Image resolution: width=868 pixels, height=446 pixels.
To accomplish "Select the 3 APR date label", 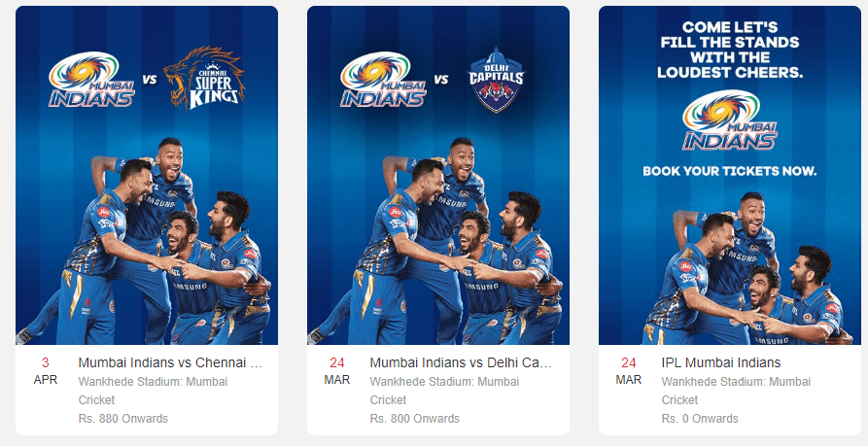I will click(x=46, y=371).
